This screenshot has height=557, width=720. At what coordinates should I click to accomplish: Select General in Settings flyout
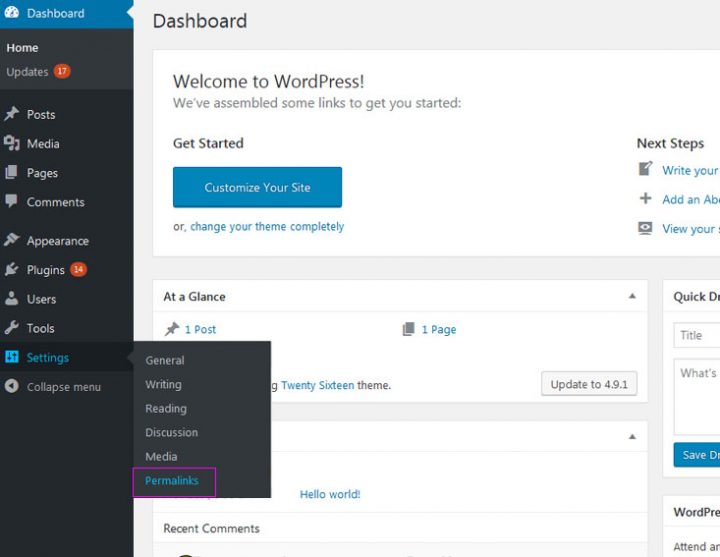click(x=165, y=360)
